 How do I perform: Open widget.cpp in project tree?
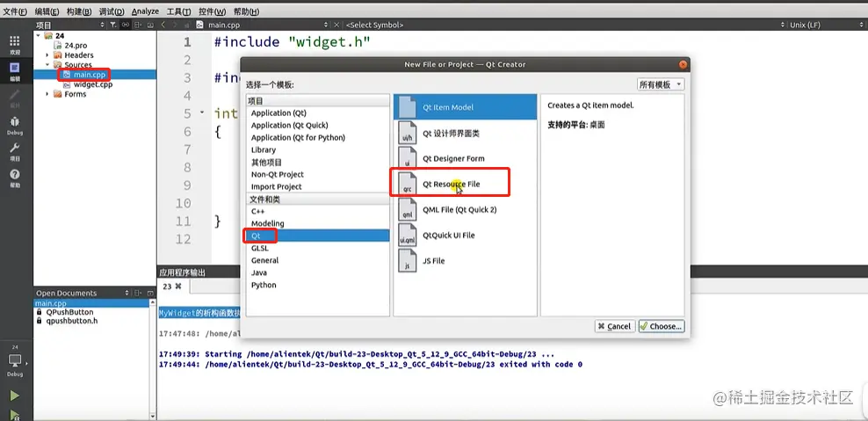92,84
